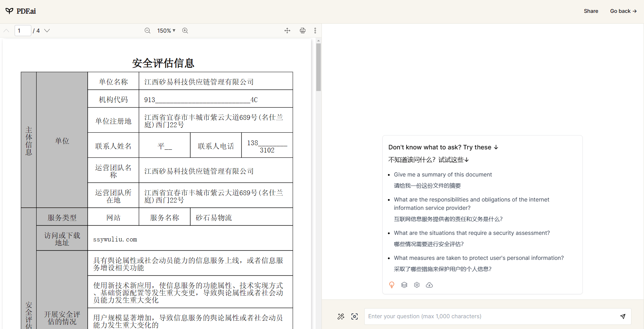Screen dimensions: 644x329
Task: Select the zoom out magnifier icon
Action: (148, 31)
